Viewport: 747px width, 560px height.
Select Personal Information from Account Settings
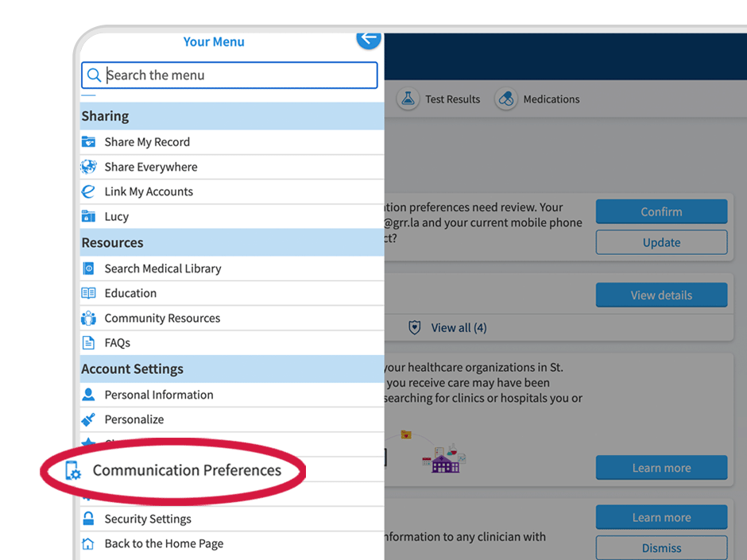click(158, 395)
